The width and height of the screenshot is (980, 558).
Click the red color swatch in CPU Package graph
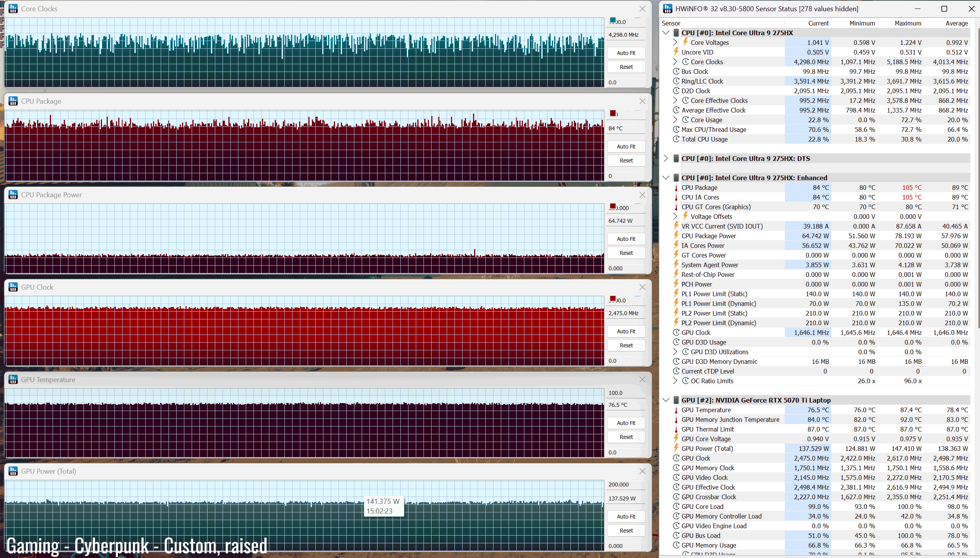pyautogui.click(x=613, y=113)
